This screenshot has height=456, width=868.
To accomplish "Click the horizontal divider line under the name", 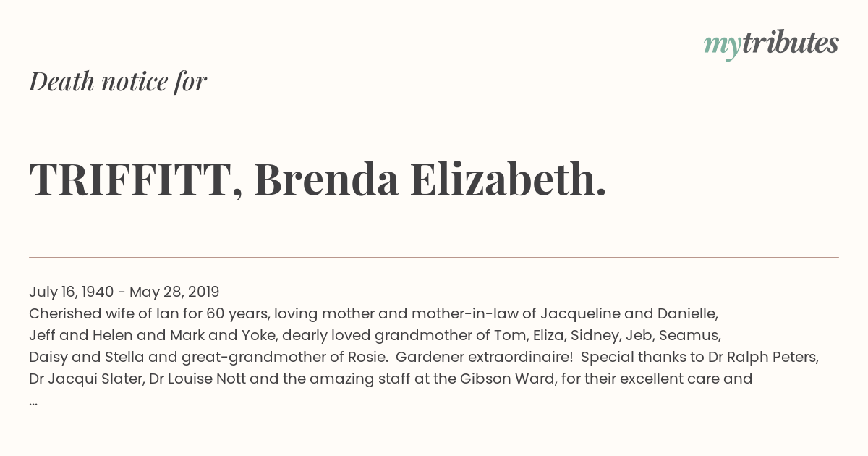I will 434,257.
